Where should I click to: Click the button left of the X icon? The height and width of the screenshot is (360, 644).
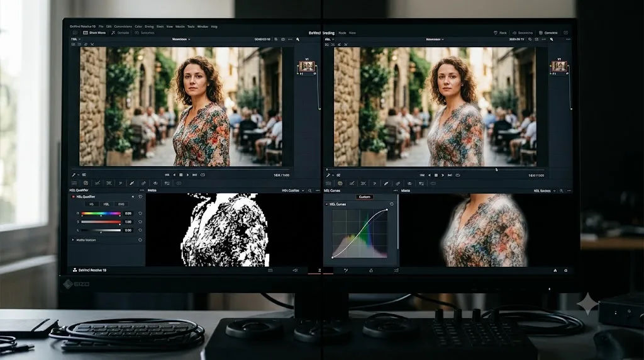tap(94, 33)
